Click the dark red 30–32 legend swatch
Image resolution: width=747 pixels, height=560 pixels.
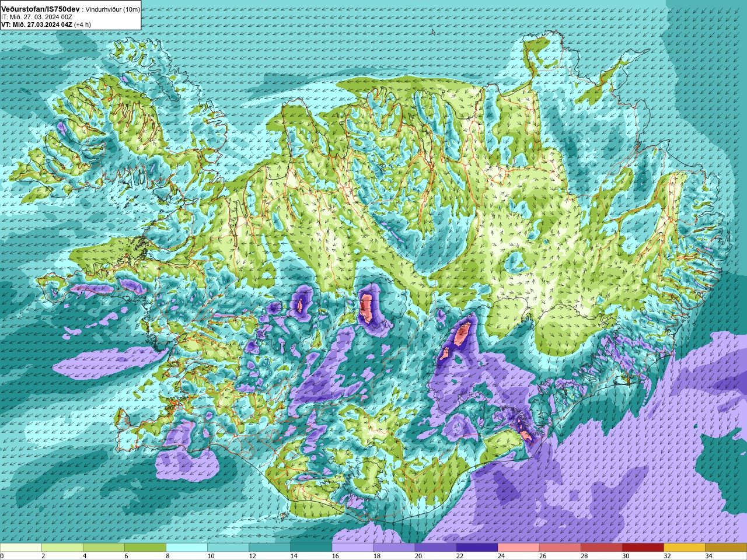(643, 548)
